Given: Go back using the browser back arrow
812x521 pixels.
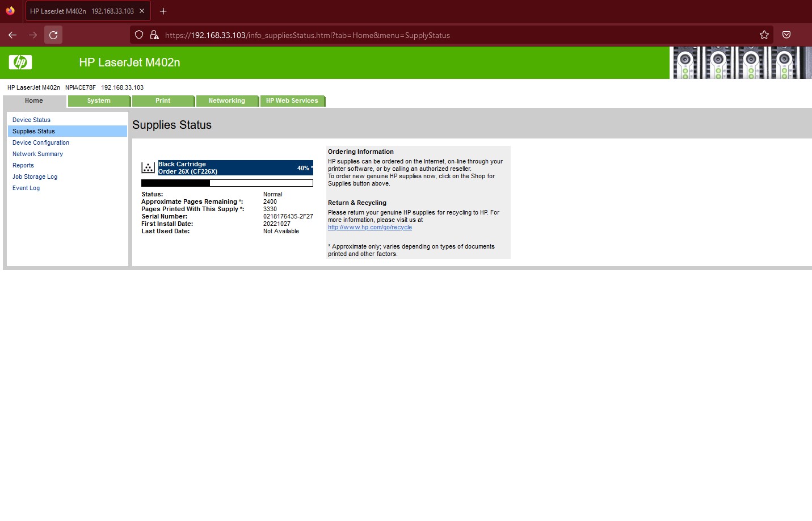Looking at the screenshot, I should (12, 35).
